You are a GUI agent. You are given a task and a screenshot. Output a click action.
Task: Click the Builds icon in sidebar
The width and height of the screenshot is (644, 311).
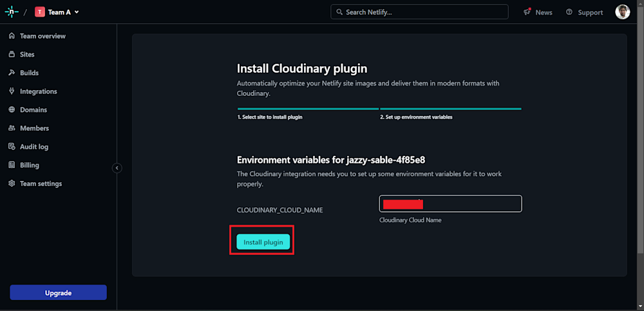click(12, 73)
